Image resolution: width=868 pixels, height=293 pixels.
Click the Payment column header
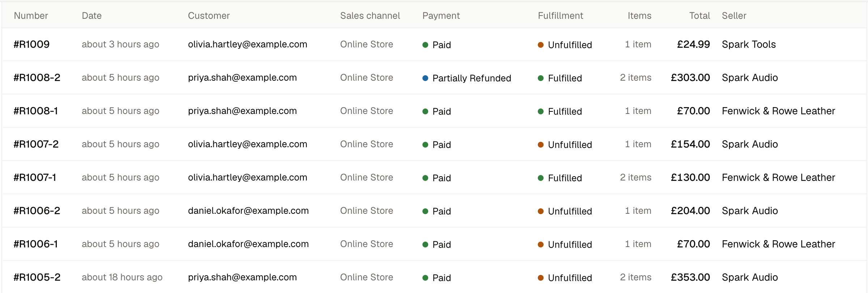pos(441,16)
